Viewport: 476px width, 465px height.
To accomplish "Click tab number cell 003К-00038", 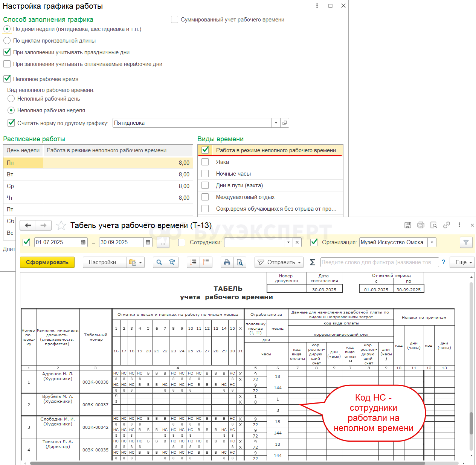I will tap(96, 382).
